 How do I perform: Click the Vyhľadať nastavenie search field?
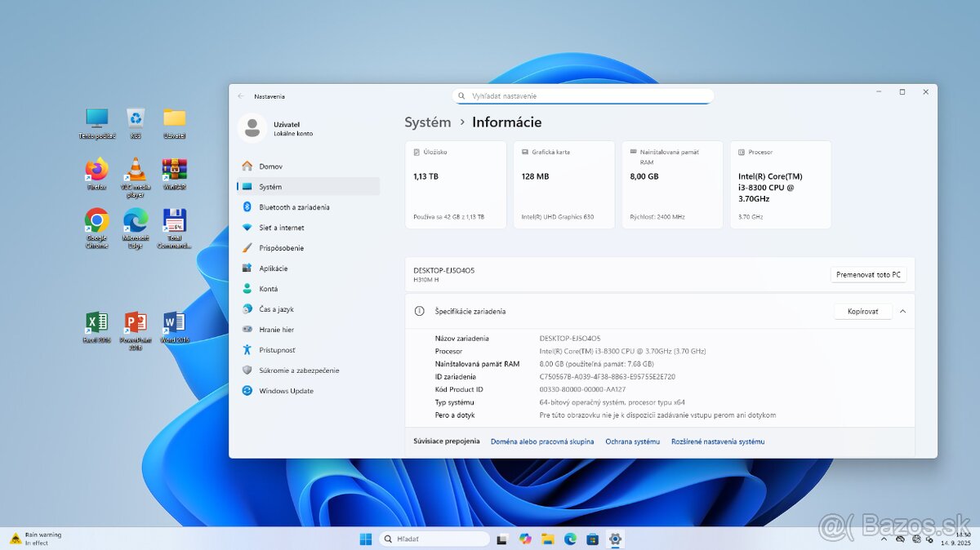coord(584,95)
